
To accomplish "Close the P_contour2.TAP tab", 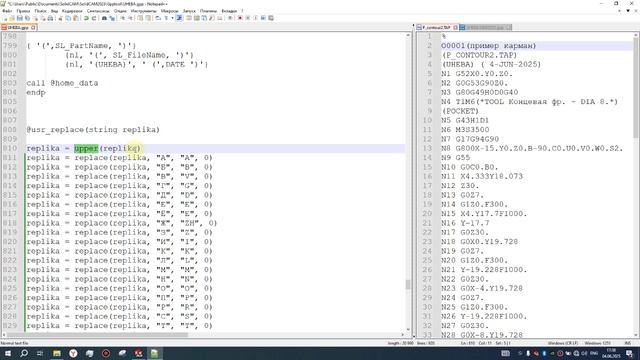I will click(456, 27).
